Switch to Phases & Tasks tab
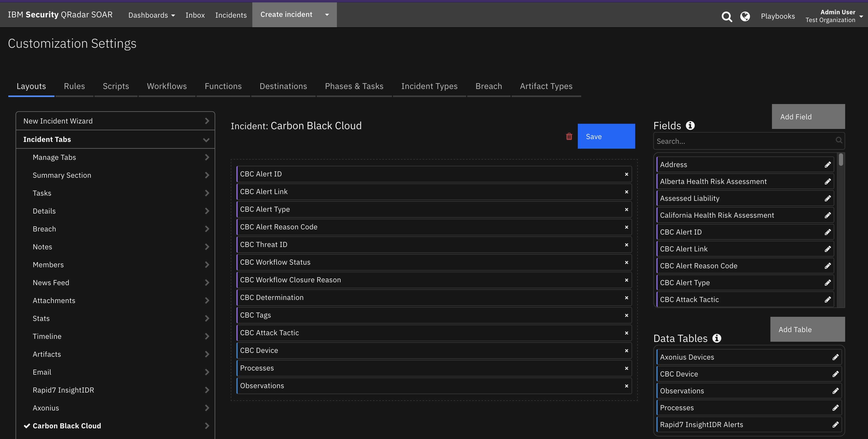 pos(354,86)
